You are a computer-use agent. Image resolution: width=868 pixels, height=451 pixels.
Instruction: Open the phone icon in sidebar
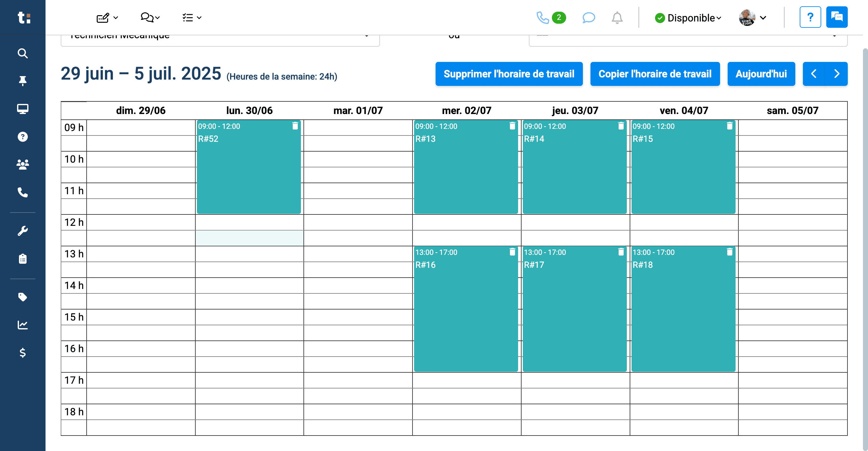pos(22,192)
